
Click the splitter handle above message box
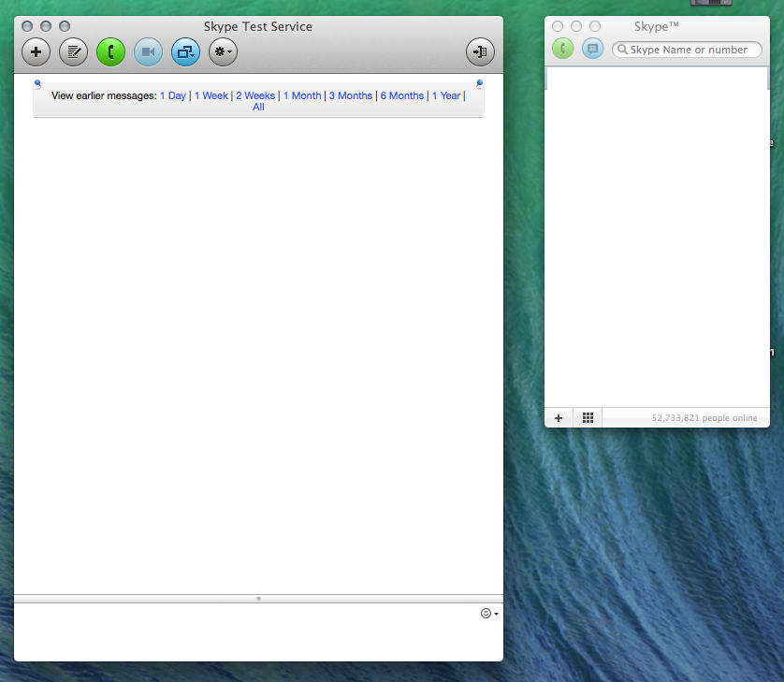pos(258,599)
